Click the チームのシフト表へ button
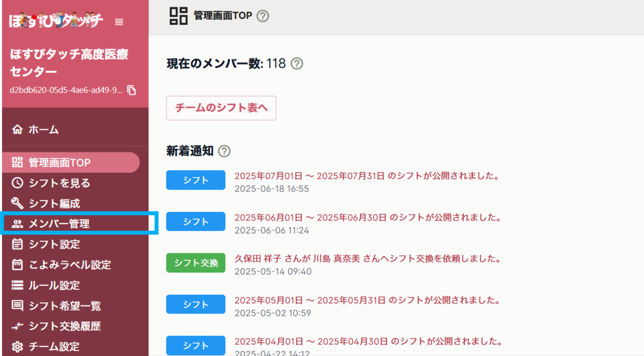The width and height of the screenshot is (644, 356). [221, 108]
